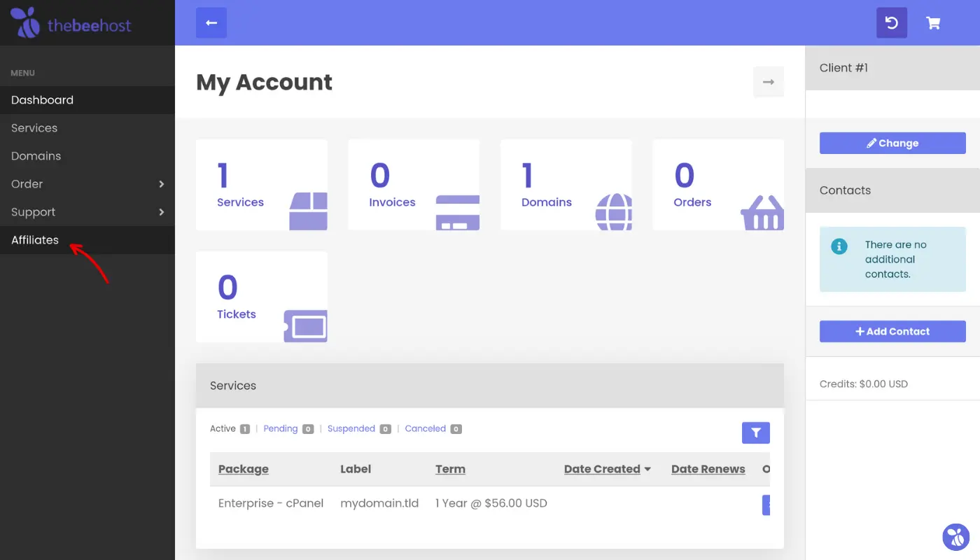The width and height of the screenshot is (980, 560).
Task: Expand the Order menu
Action: coord(87,184)
